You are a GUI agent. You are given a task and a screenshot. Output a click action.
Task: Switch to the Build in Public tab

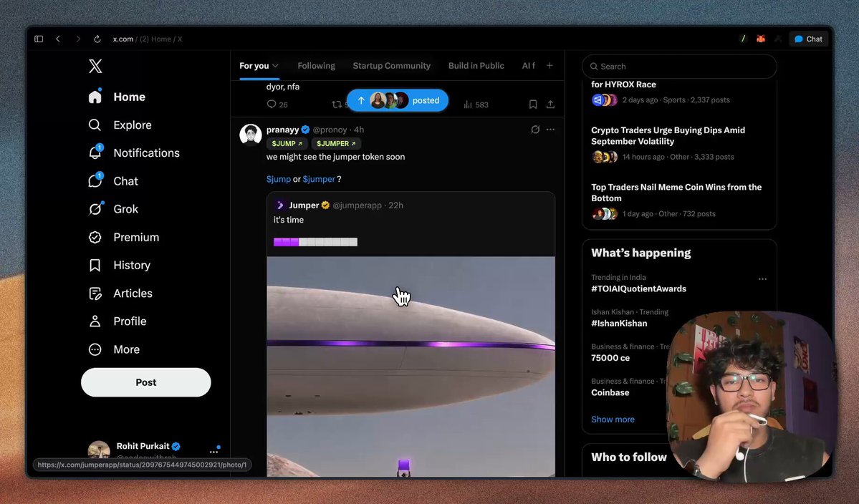coord(476,66)
